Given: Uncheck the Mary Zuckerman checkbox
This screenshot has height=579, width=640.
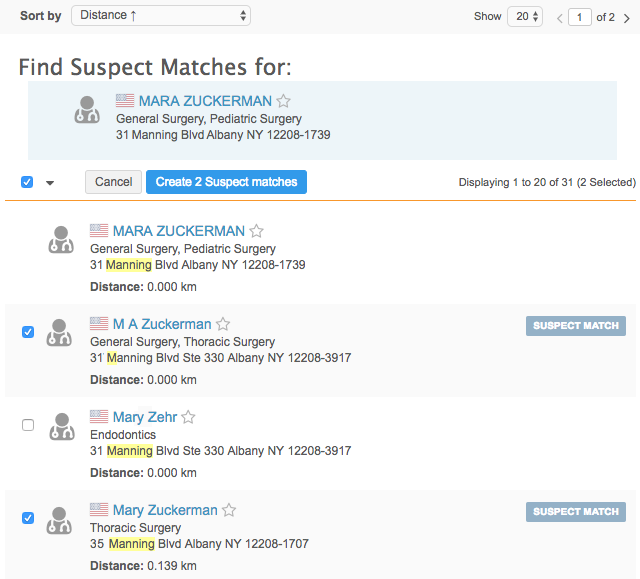Looking at the screenshot, I should tap(28, 518).
